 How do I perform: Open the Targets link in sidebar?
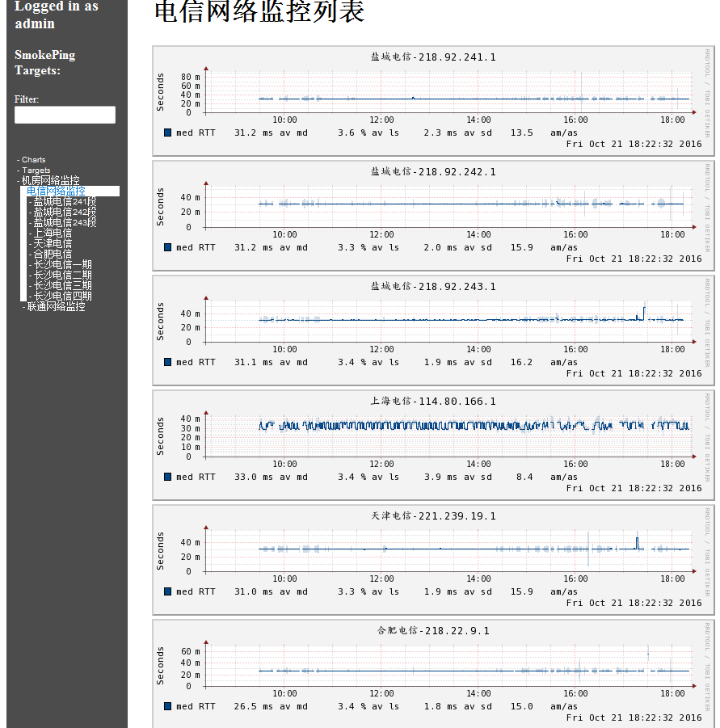click(x=36, y=170)
